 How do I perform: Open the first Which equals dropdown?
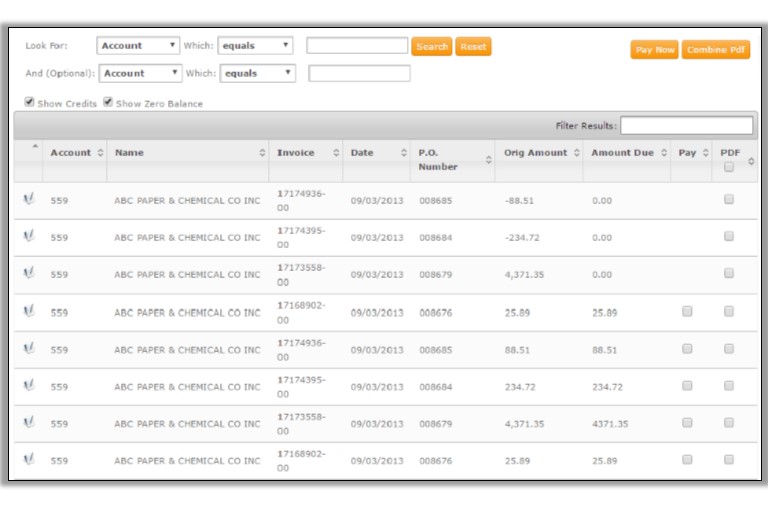pyautogui.click(x=255, y=46)
